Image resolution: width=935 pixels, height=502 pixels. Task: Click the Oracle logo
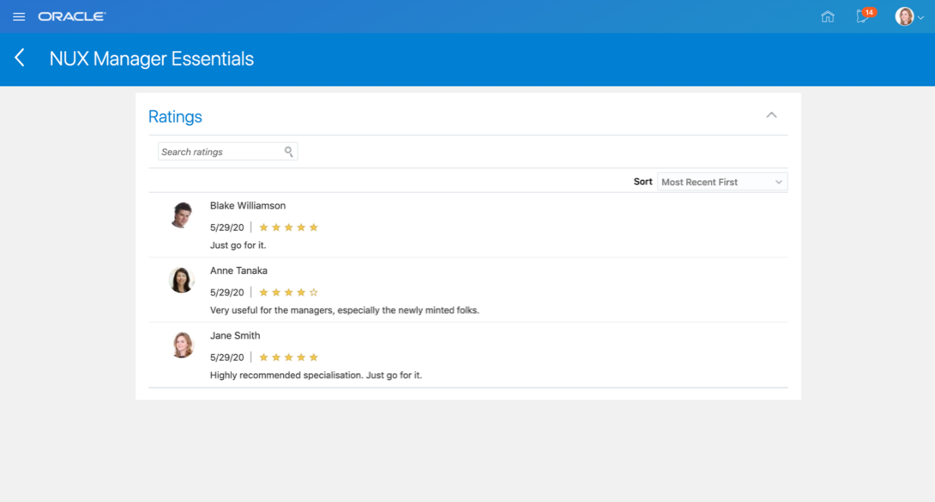(x=72, y=17)
